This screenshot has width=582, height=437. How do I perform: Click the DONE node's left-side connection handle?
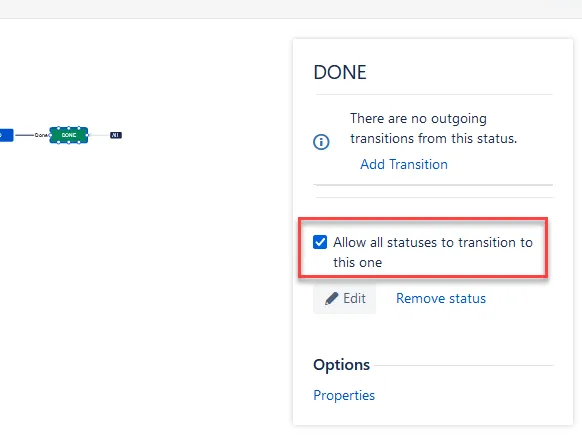tap(50, 135)
